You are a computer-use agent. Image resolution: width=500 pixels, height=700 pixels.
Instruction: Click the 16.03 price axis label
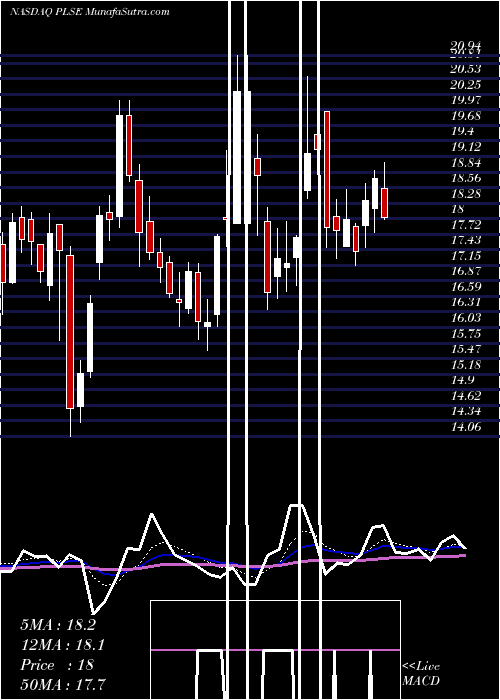click(x=466, y=318)
